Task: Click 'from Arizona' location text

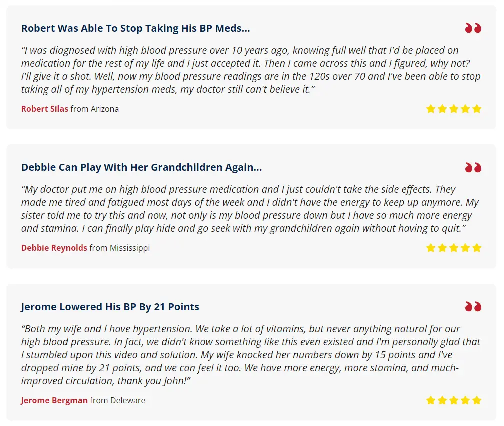Action: tap(95, 109)
